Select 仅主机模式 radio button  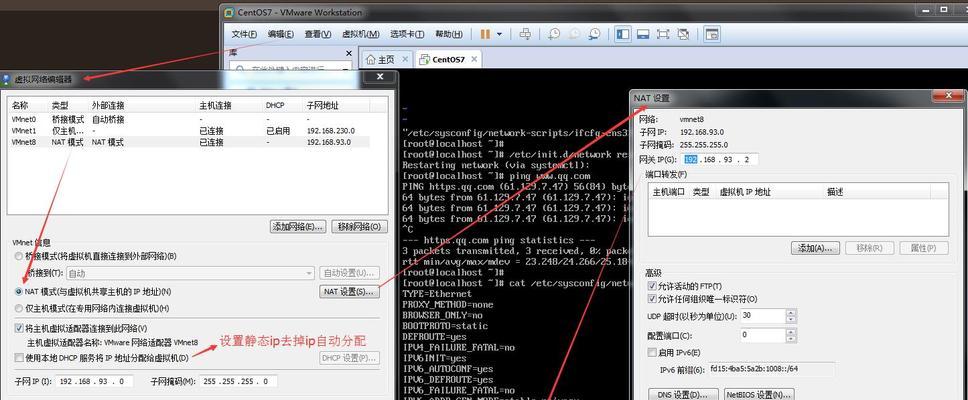[x=19, y=308]
